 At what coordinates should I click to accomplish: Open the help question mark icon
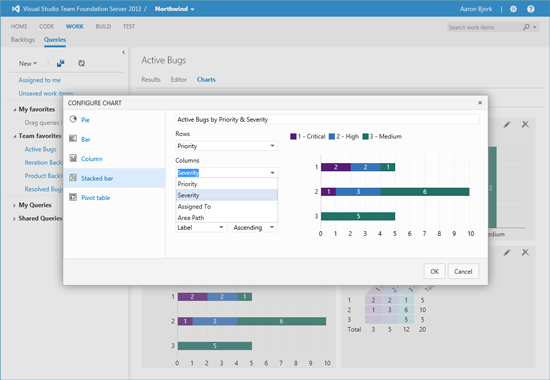click(530, 9)
